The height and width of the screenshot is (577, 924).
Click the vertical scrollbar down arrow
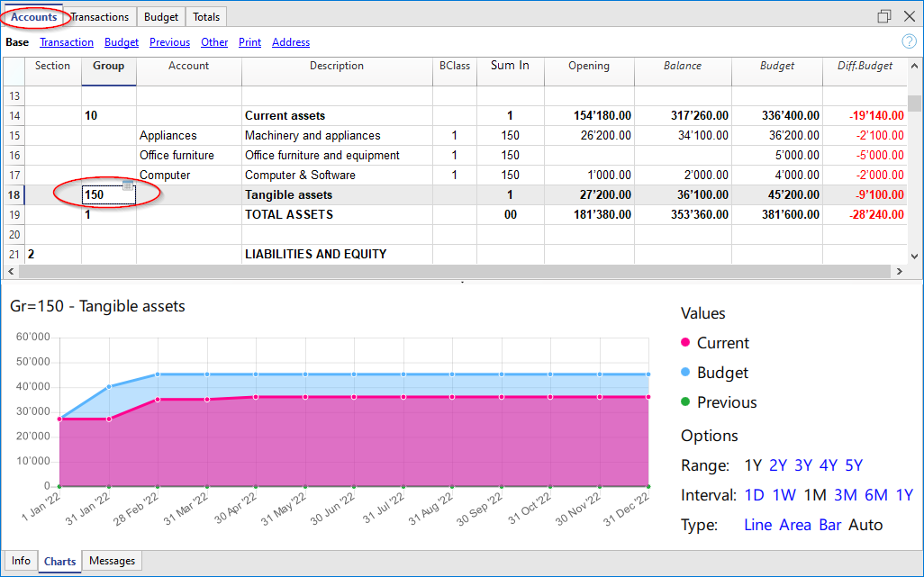(914, 255)
